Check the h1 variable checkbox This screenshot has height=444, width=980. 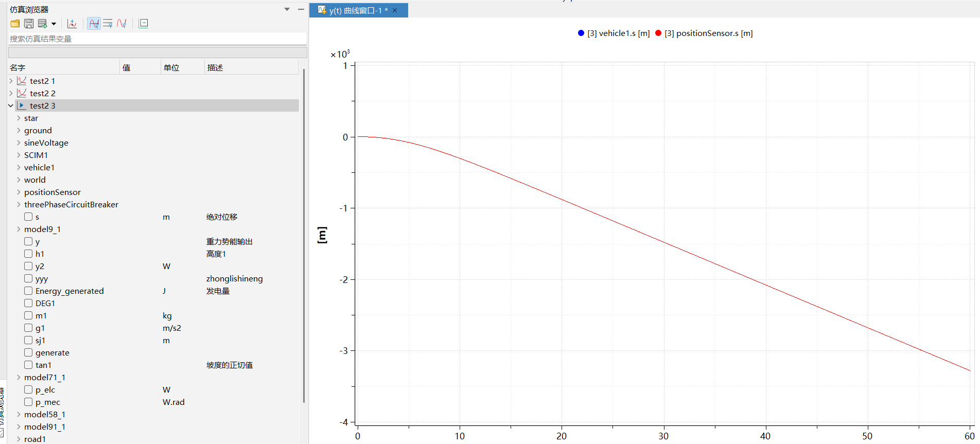tap(28, 254)
